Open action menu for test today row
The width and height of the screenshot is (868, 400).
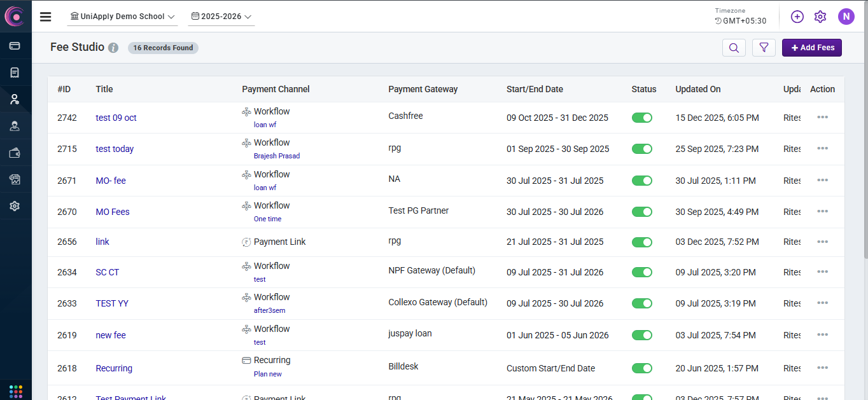[822, 149]
